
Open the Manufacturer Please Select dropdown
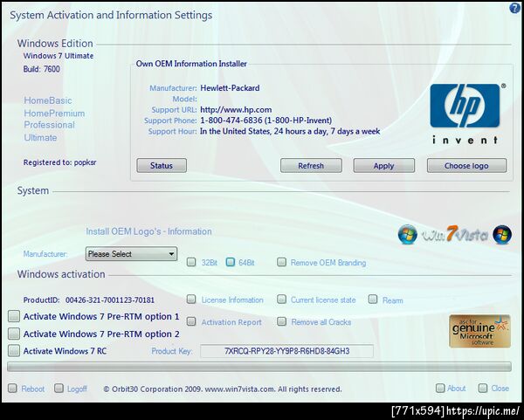(131, 254)
